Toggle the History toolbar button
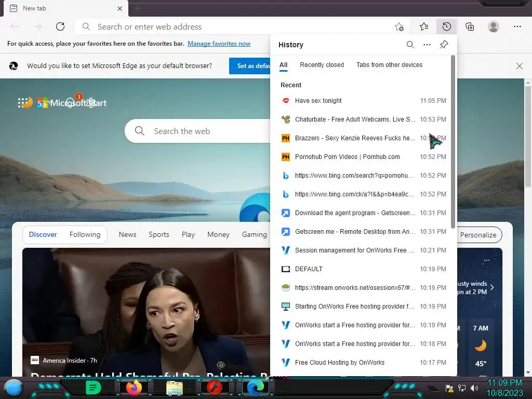This screenshot has height=399, width=532. coord(446,26)
